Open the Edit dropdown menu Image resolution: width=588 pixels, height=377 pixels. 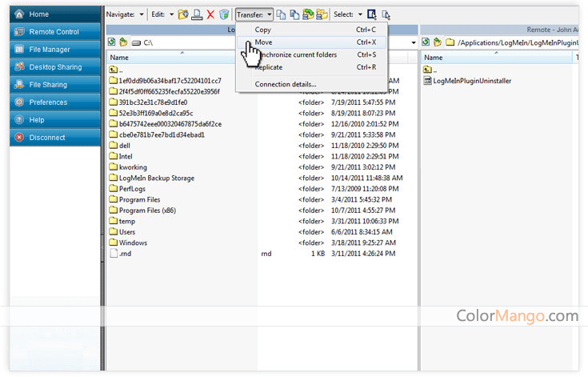[162, 14]
